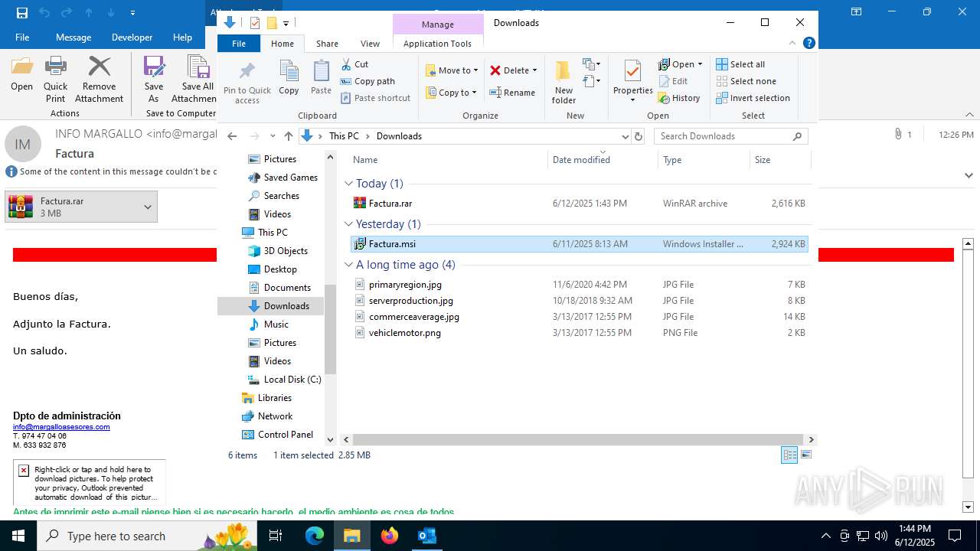Click Search Downloads field
This screenshot has width=980, height=551.
click(x=730, y=136)
